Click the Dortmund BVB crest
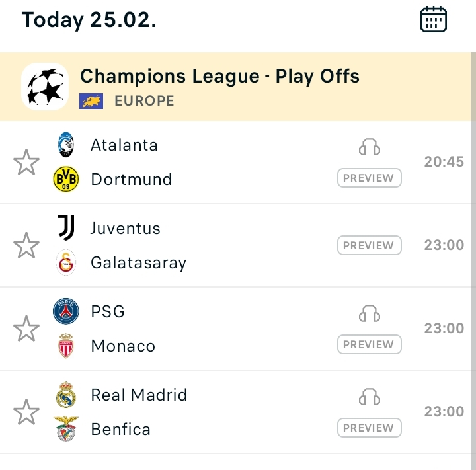The width and height of the screenshot is (476, 470). (x=65, y=179)
